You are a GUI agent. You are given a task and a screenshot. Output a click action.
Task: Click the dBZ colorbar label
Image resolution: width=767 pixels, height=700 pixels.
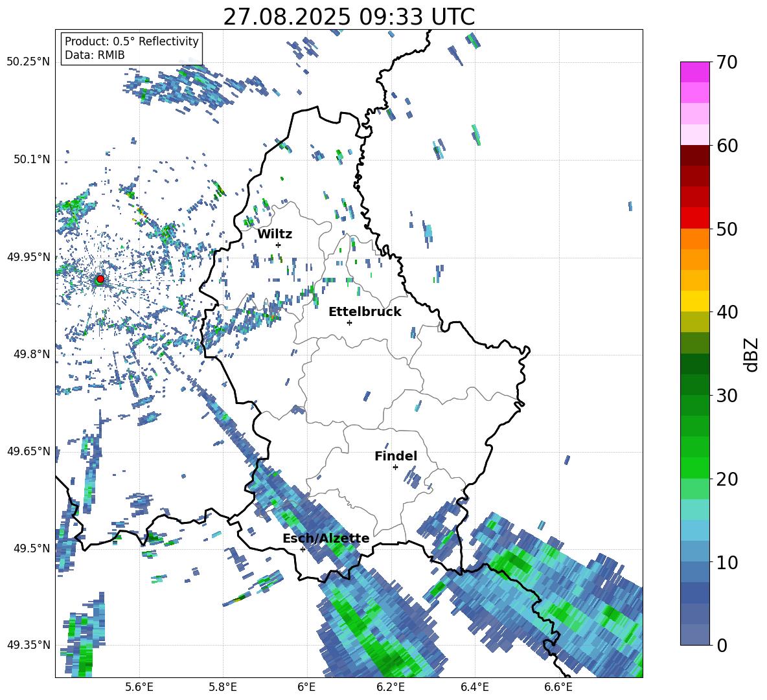[752, 354]
